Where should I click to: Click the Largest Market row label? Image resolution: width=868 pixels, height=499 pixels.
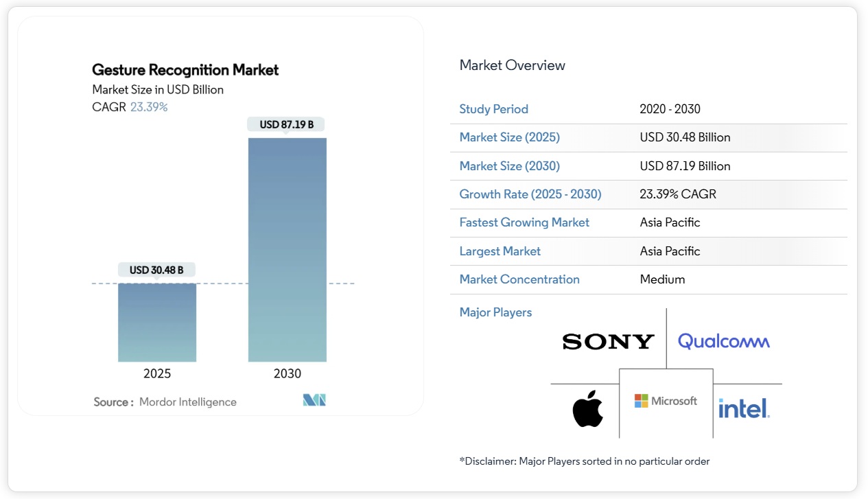[x=500, y=251]
